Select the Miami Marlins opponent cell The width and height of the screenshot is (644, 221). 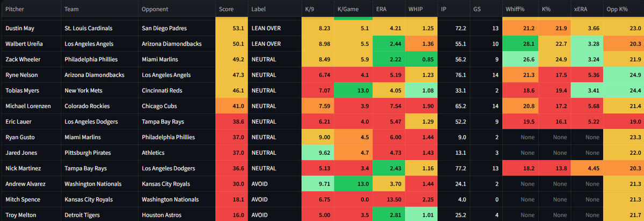[x=177, y=59]
